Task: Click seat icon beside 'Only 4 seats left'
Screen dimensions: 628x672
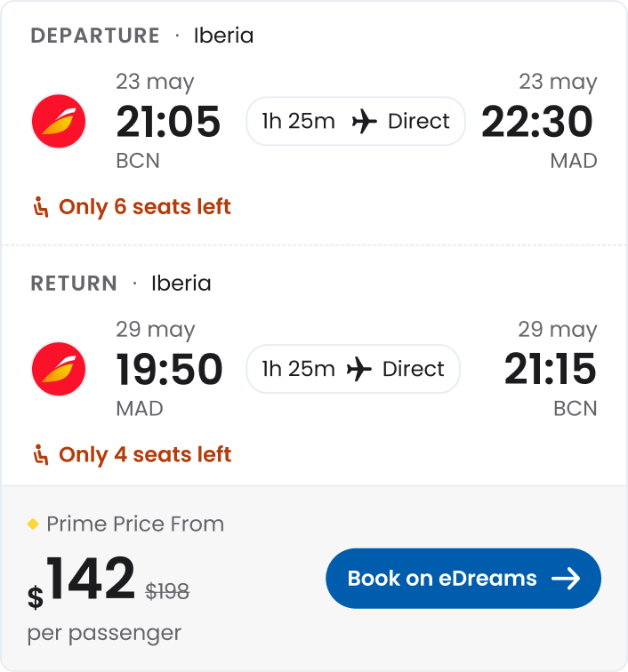Action: (41, 455)
